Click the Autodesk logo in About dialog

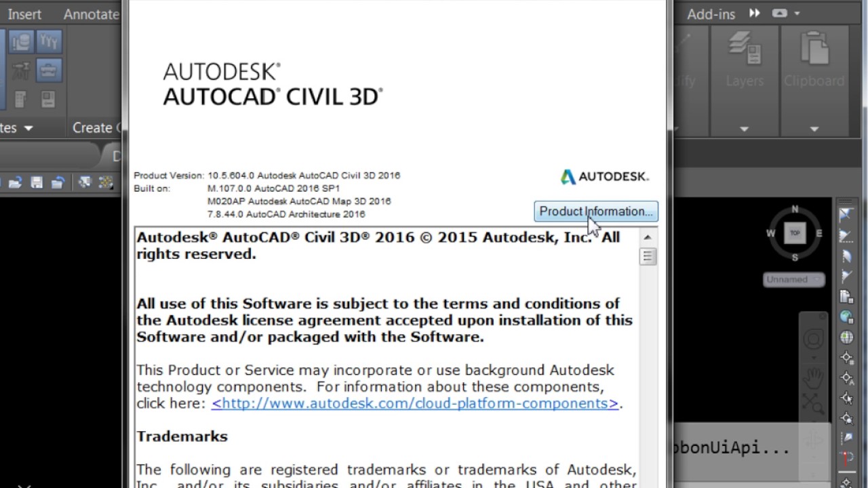point(604,177)
